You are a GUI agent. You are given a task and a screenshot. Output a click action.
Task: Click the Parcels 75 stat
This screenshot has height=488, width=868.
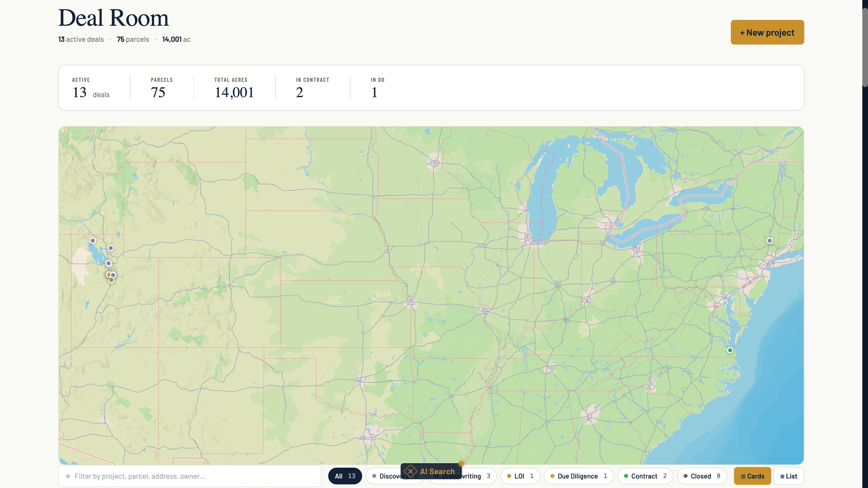(162, 88)
